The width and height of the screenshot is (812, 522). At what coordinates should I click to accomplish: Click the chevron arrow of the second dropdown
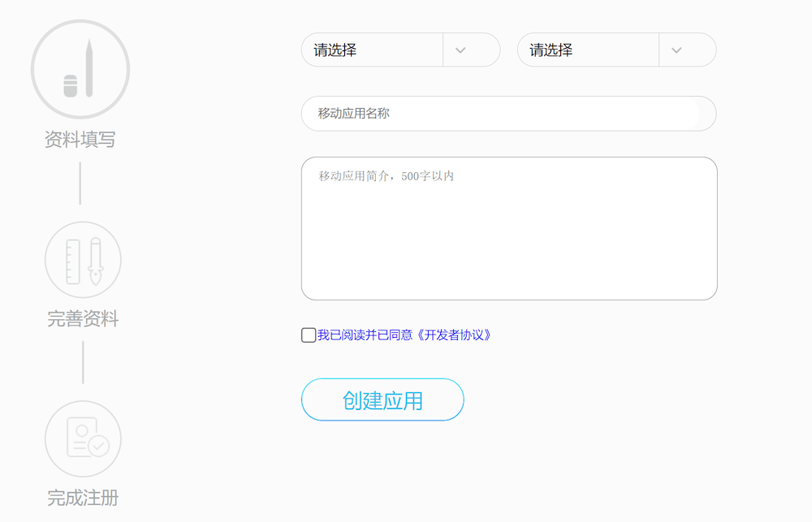676,50
